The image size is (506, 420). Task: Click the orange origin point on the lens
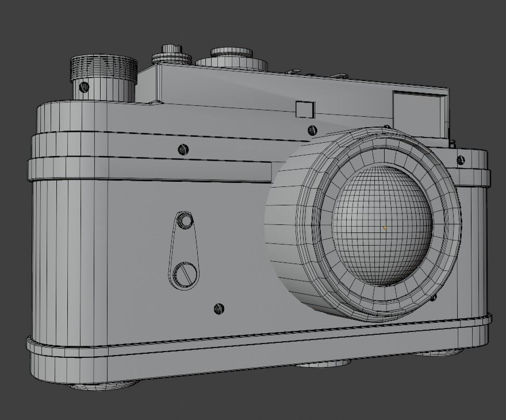[x=385, y=227]
